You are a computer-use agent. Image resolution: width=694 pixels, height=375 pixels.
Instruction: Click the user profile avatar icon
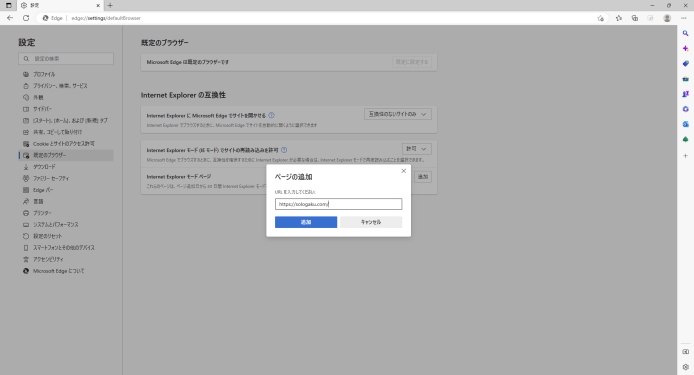coord(667,18)
